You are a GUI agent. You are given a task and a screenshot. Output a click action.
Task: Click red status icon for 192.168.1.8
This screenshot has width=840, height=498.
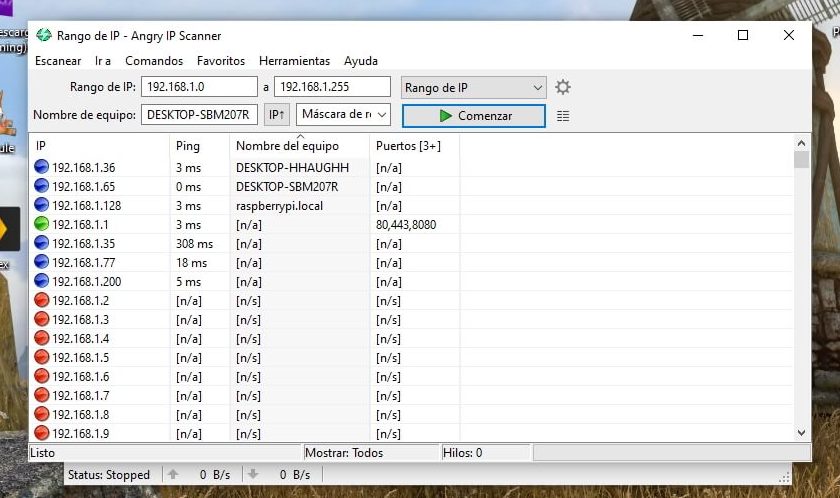pos(41,414)
